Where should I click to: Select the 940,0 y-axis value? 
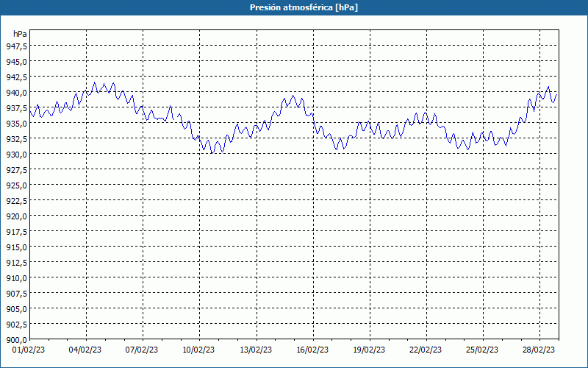pyautogui.click(x=16, y=93)
